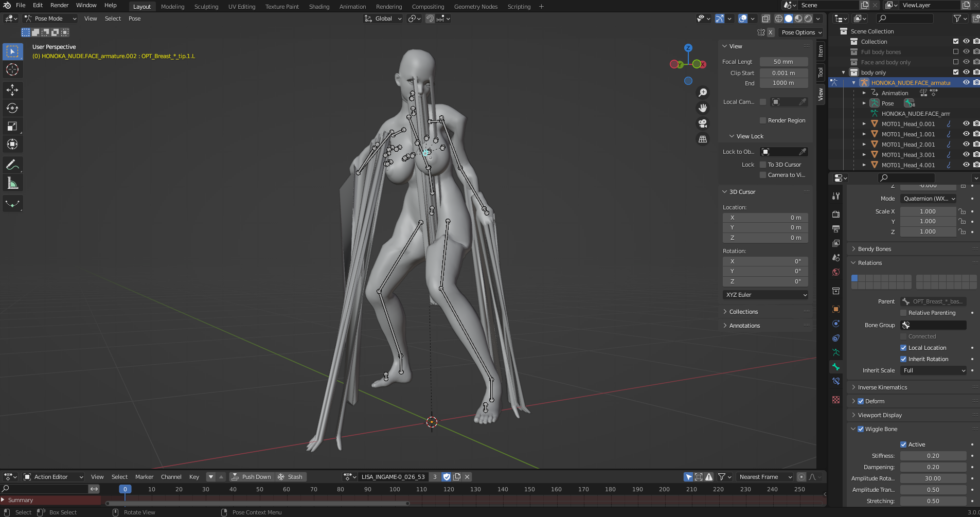Disable the Wiggle Bone Active checkbox
The image size is (980, 517).
click(903, 444)
